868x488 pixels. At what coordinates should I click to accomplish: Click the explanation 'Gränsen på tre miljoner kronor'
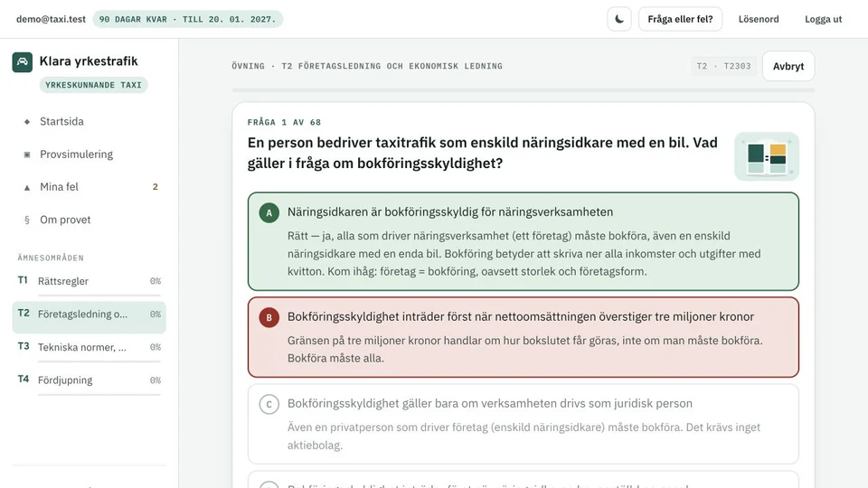click(524, 350)
